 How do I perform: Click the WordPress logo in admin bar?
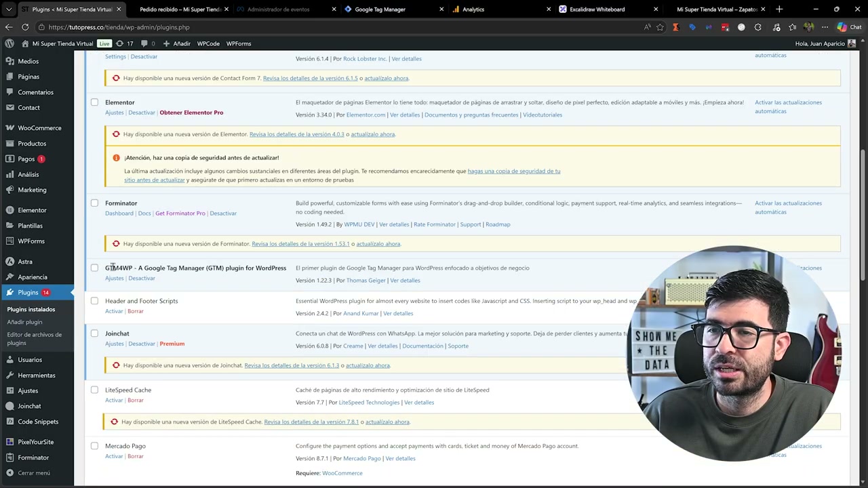(x=9, y=43)
